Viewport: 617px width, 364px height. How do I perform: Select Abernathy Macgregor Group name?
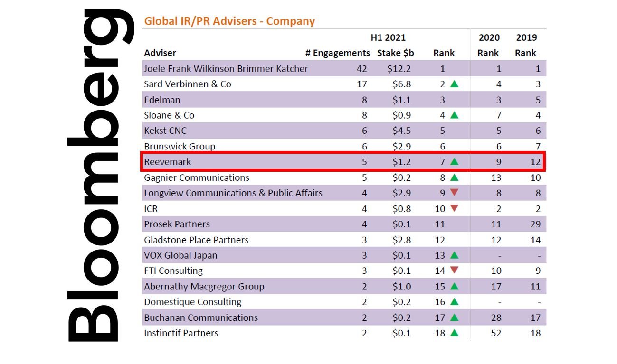tap(204, 287)
